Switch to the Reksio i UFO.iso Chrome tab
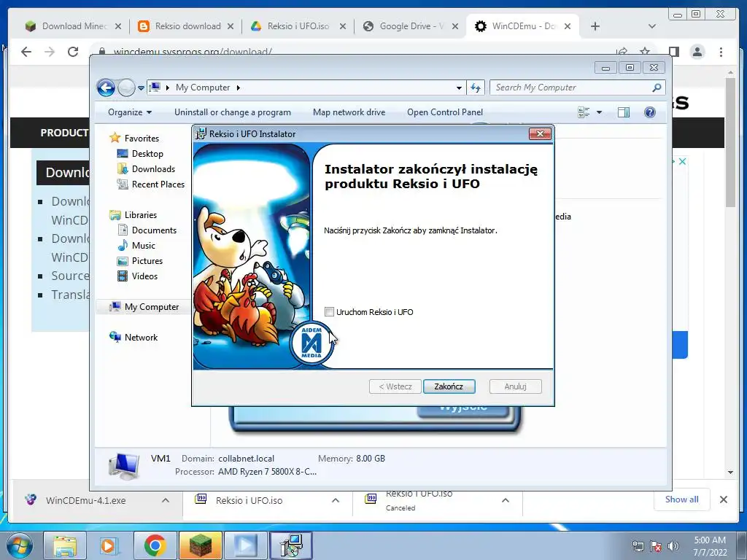 coord(298,26)
